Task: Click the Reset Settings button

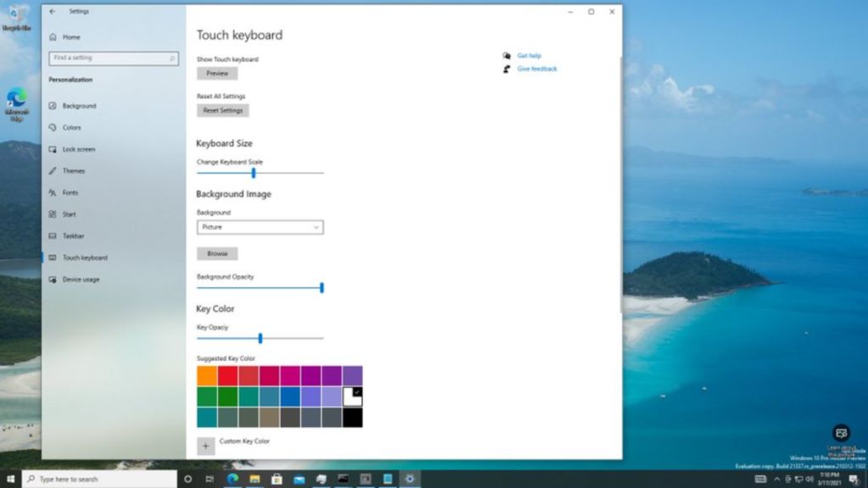Action: (223, 110)
